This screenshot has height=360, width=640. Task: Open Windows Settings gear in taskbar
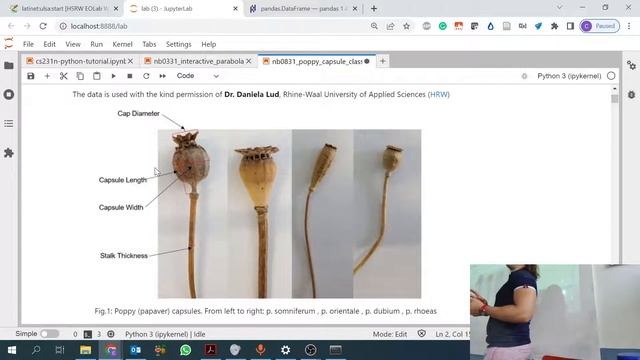pyautogui.click(x=285, y=350)
